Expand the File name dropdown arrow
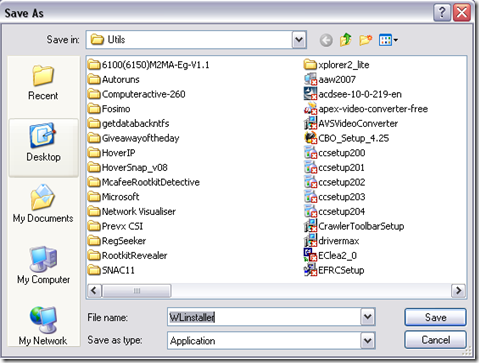 click(x=368, y=317)
